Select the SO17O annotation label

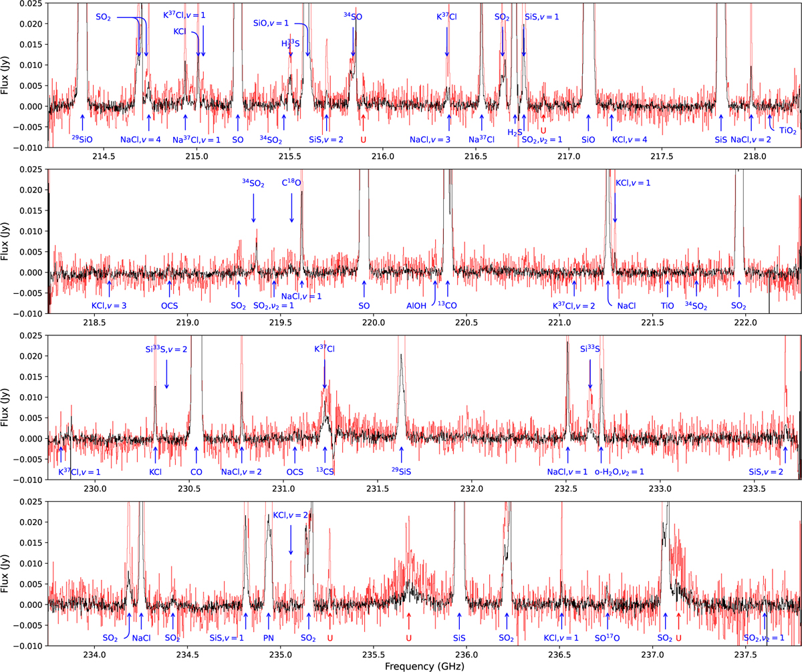coord(608,638)
